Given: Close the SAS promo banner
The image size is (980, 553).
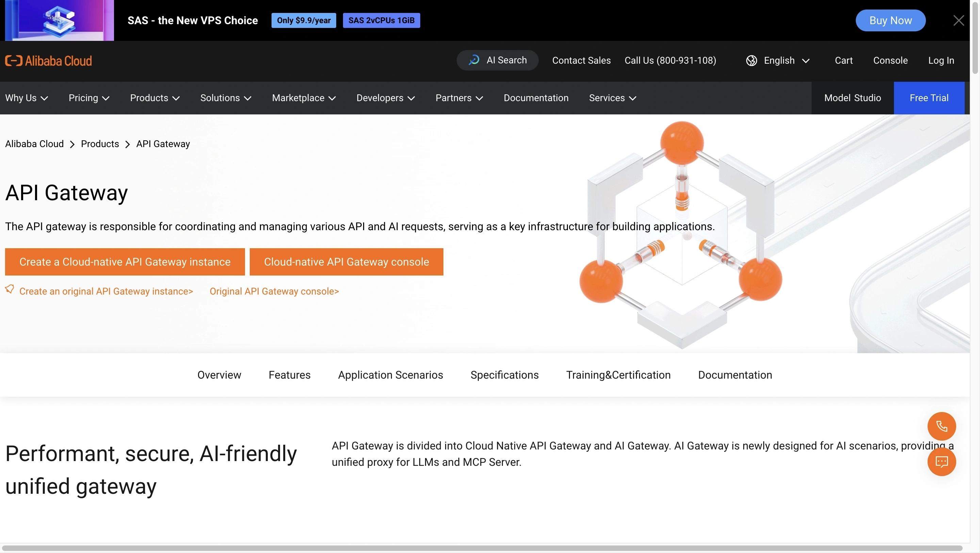Looking at the screenshot, I should 958,20.
